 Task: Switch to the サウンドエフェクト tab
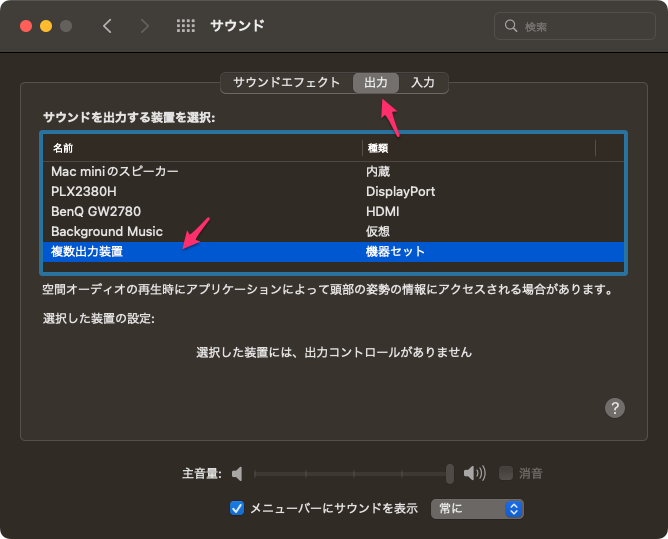286,82
